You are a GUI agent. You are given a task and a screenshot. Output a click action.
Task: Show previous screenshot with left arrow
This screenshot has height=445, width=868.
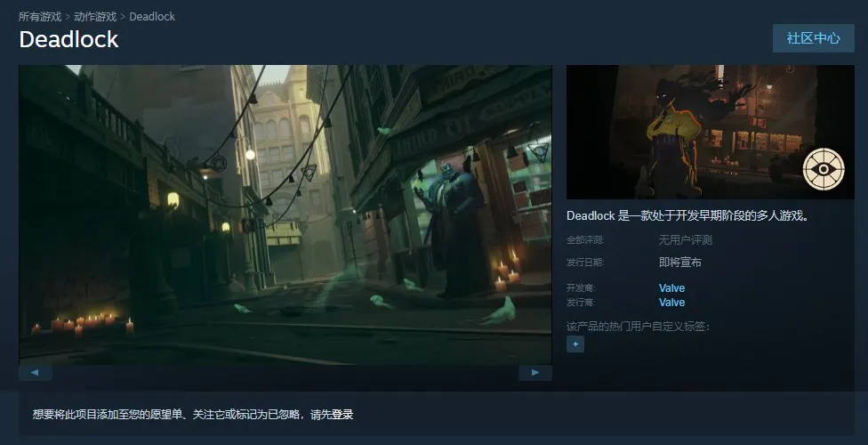click(x=36, y=372)
